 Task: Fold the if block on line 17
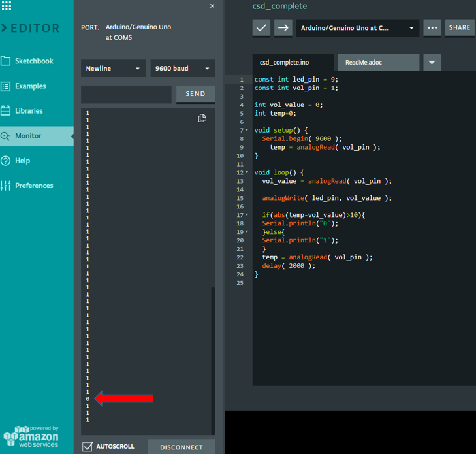click(x=247, y=215)
